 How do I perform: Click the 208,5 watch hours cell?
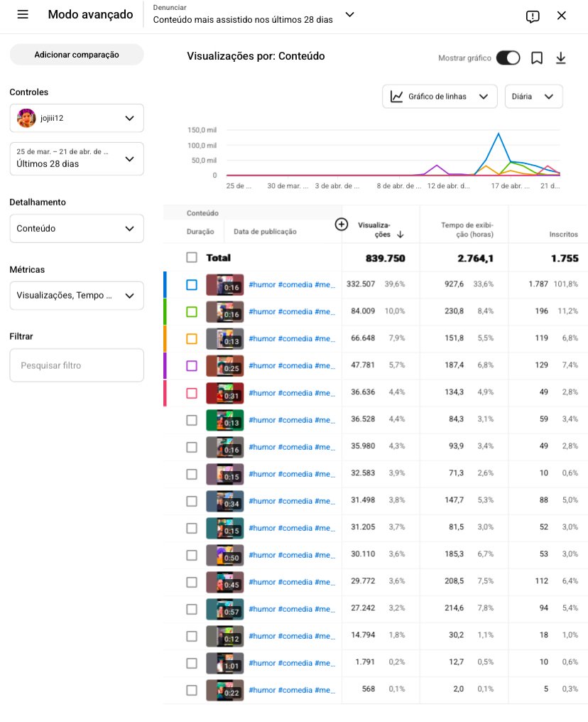coord(454,581)
